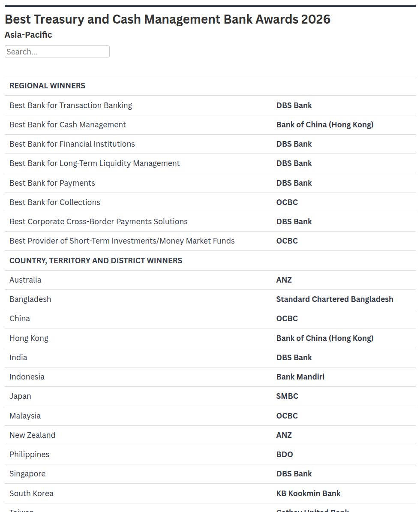Click Bank Mandiri in the Indonesia row

pos(300,377)
